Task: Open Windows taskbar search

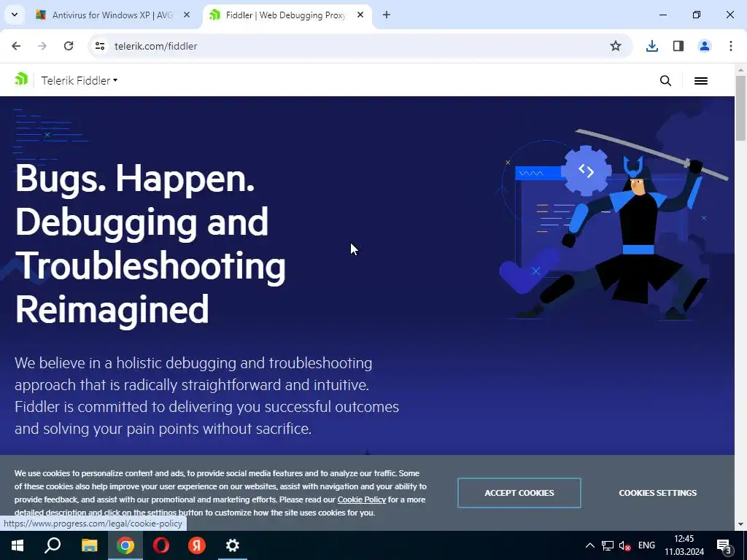Action: [53, 545]
